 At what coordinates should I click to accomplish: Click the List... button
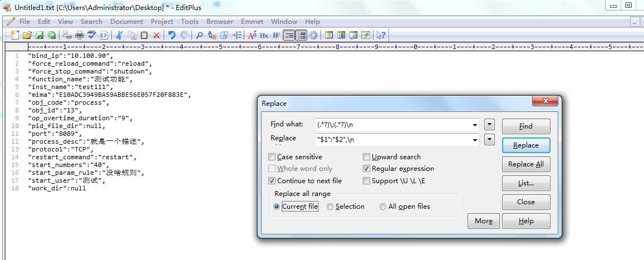(525, 183)
